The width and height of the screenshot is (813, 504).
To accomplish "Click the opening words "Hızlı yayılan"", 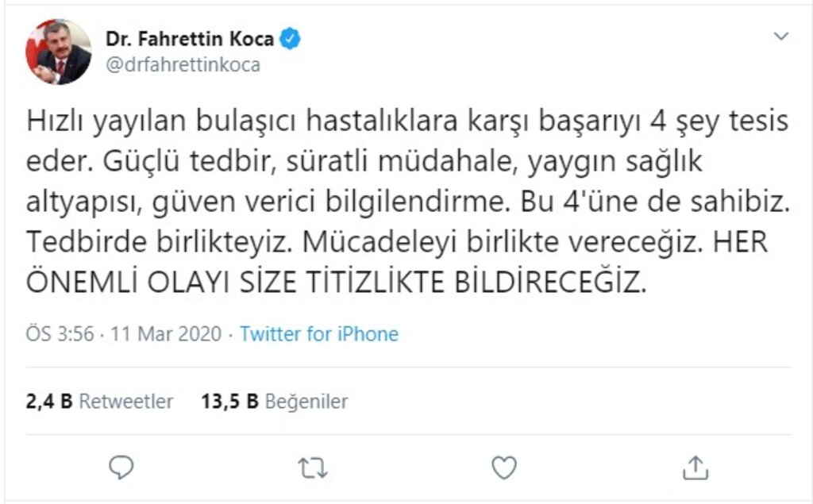I will 92,122.
